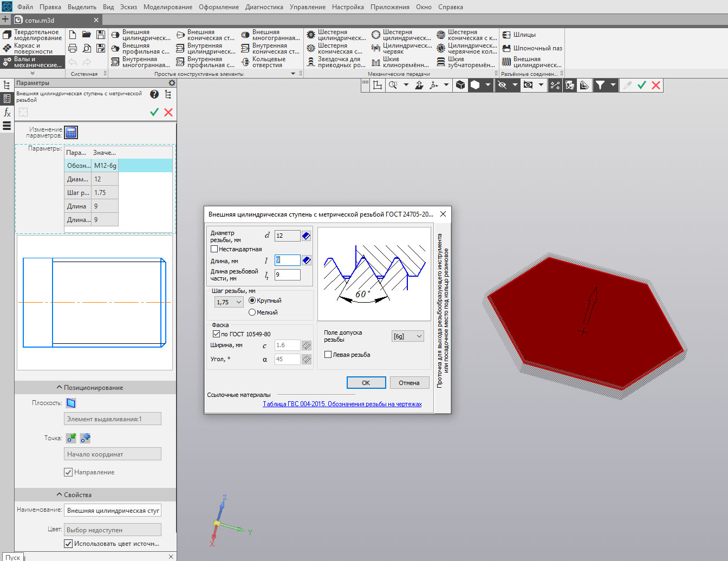Click Изменение параметров calculator icon

71,132
